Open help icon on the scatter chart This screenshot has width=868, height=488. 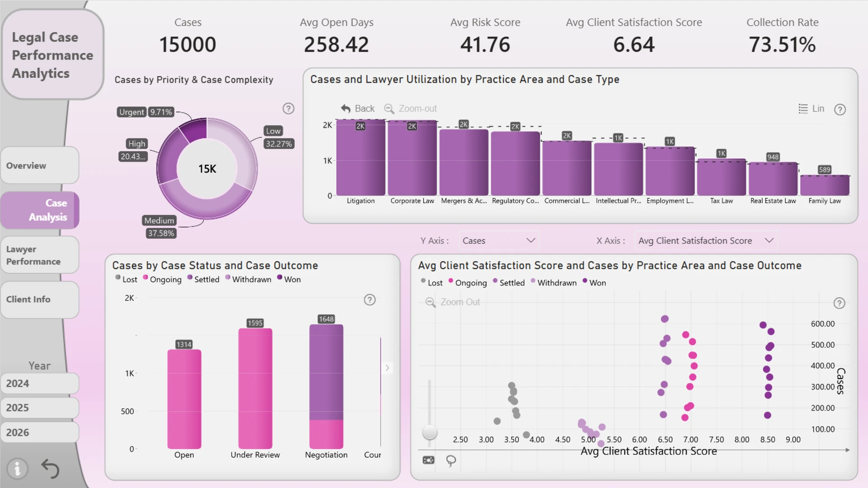839,303
